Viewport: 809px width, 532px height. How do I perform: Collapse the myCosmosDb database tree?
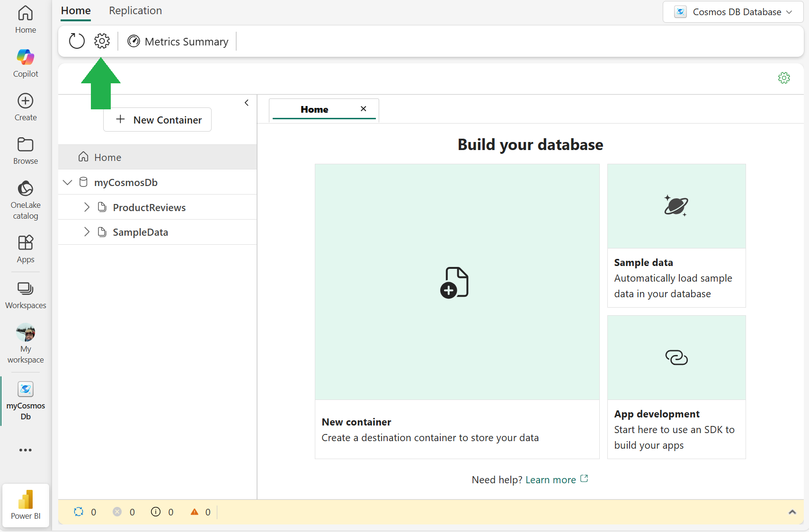68,182
